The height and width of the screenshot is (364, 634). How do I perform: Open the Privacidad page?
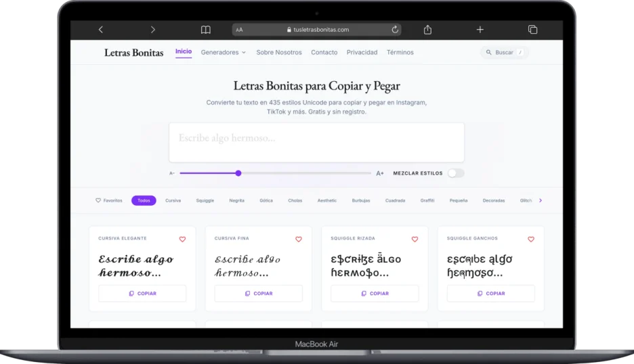click(362, 53)
